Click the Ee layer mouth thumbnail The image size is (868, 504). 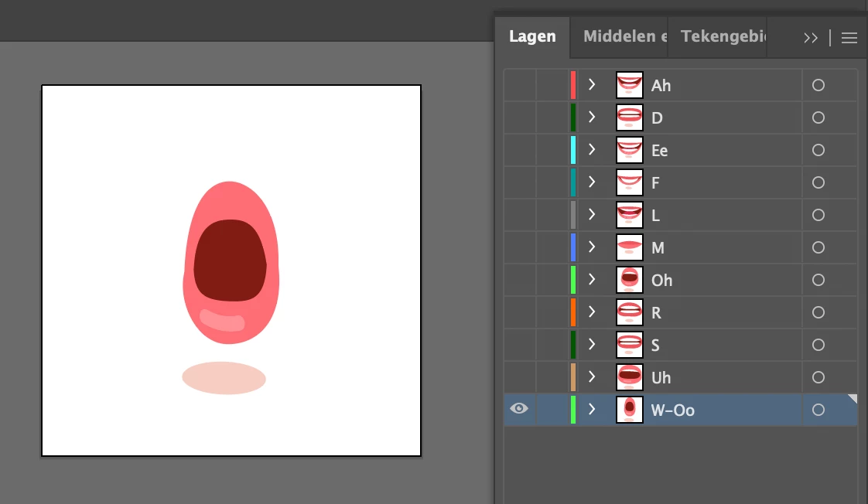(x=630, y=150)
